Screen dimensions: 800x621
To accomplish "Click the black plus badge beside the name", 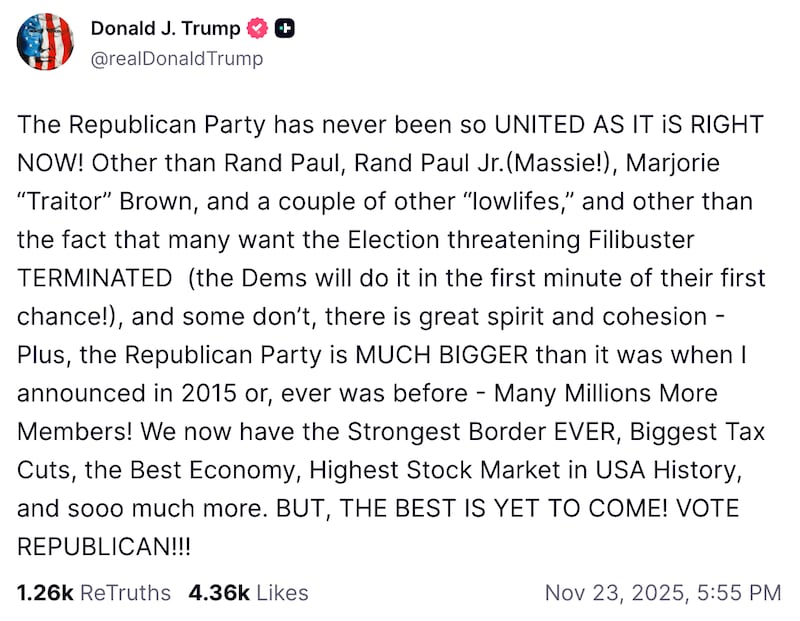I will [282, 28].
